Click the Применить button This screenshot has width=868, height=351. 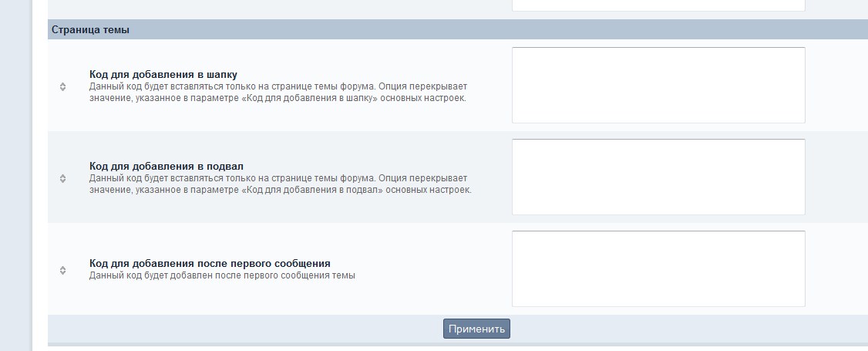476,329
